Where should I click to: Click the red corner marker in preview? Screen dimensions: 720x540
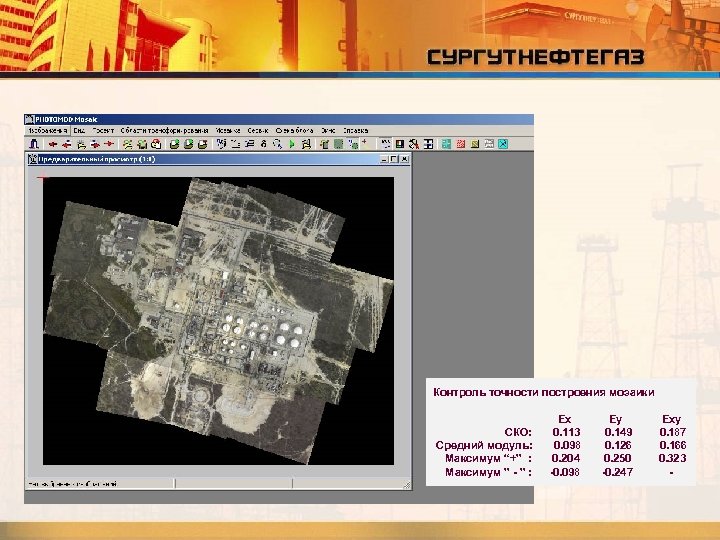point(43,178)
